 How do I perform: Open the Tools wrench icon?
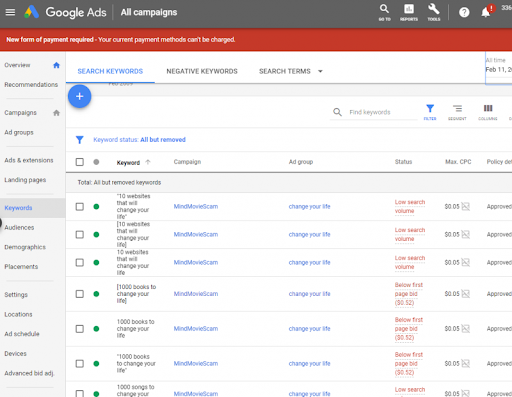pos(434,12)
